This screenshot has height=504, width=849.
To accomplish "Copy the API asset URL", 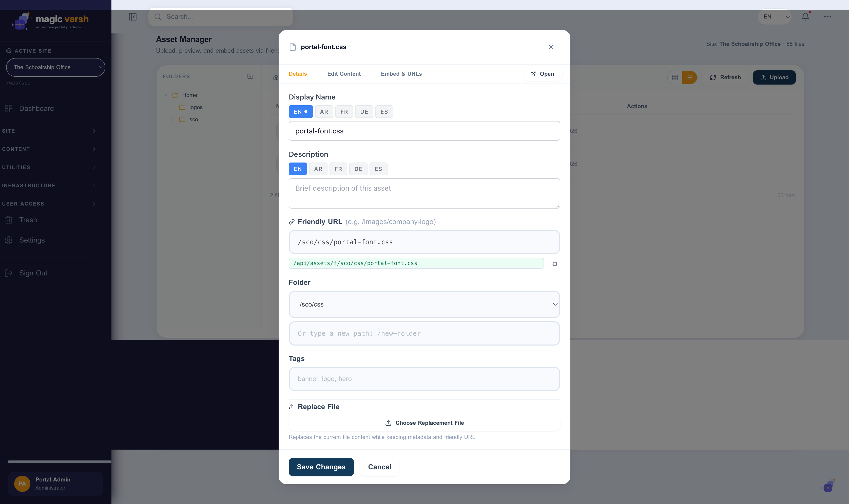I will 554,263.
